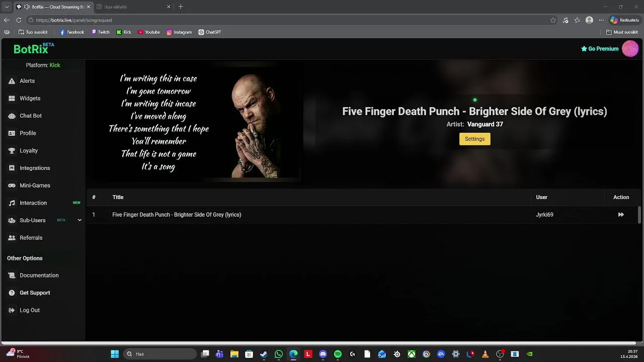Click the Title column header
This screenshot has width=644, height=362.
(118, 197)
